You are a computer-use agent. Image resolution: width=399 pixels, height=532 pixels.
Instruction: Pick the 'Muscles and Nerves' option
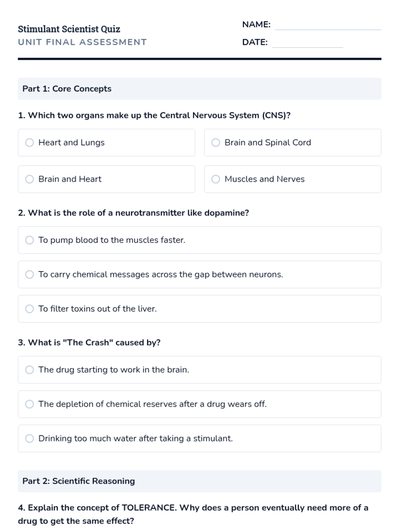[216, 179]
